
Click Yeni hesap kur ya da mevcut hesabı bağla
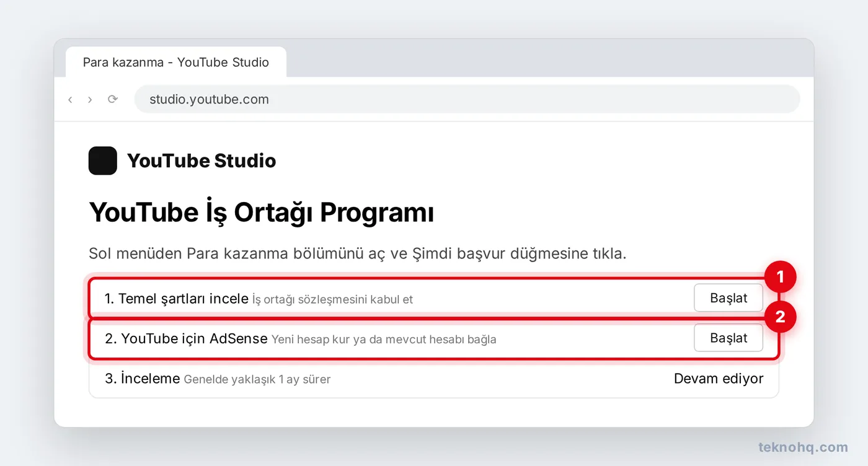(384, 340)
